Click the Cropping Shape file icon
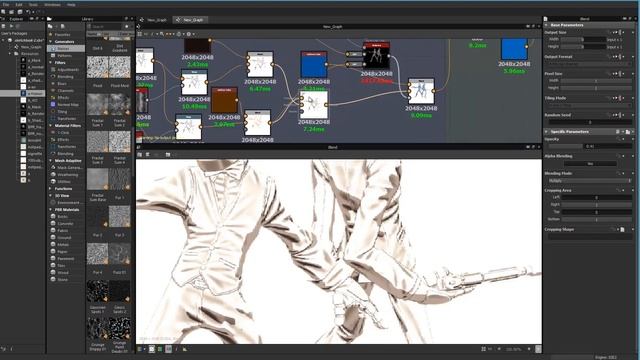 pos(622,230)
